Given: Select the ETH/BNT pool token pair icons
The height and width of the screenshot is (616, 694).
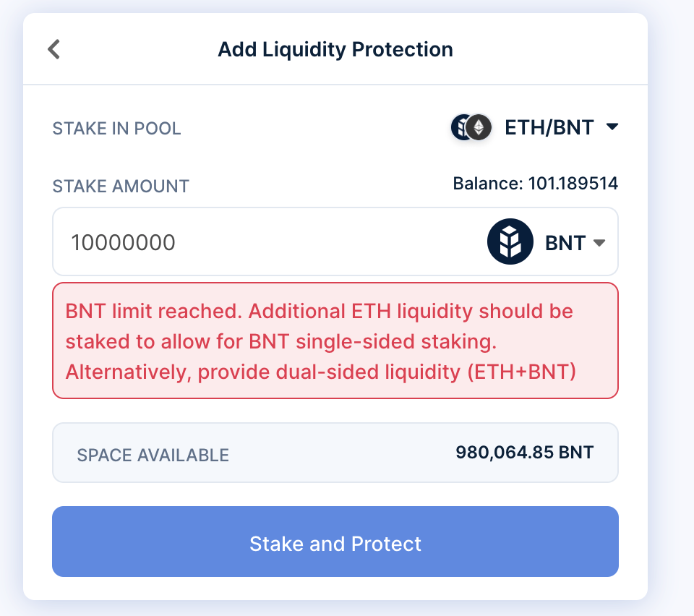Looking at the screenshot, I should [x=470, y=127].
